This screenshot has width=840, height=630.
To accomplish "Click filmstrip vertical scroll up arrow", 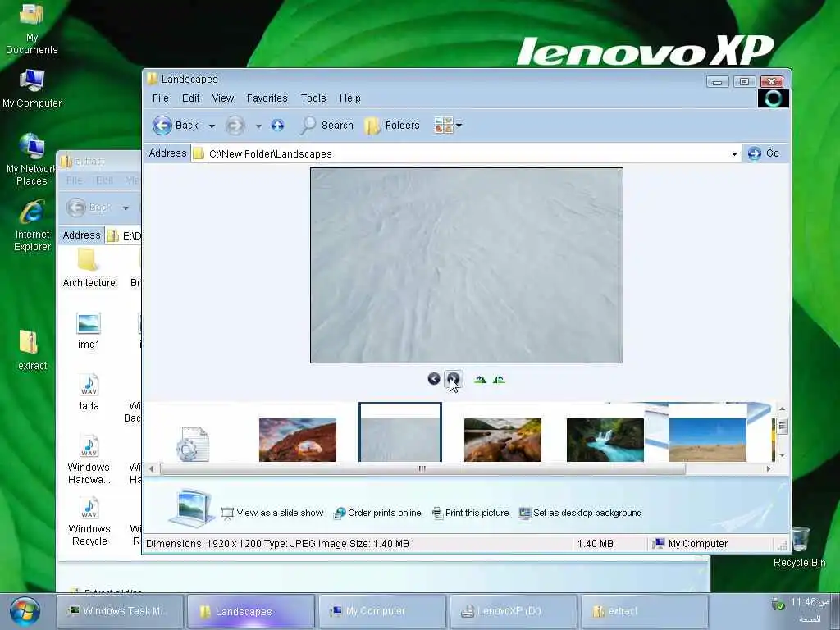I will (782, 409).
